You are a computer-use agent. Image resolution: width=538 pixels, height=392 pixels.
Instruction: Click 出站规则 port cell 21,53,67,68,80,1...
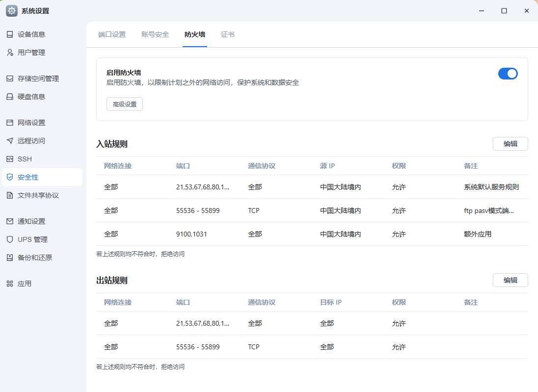click(203, 323)
